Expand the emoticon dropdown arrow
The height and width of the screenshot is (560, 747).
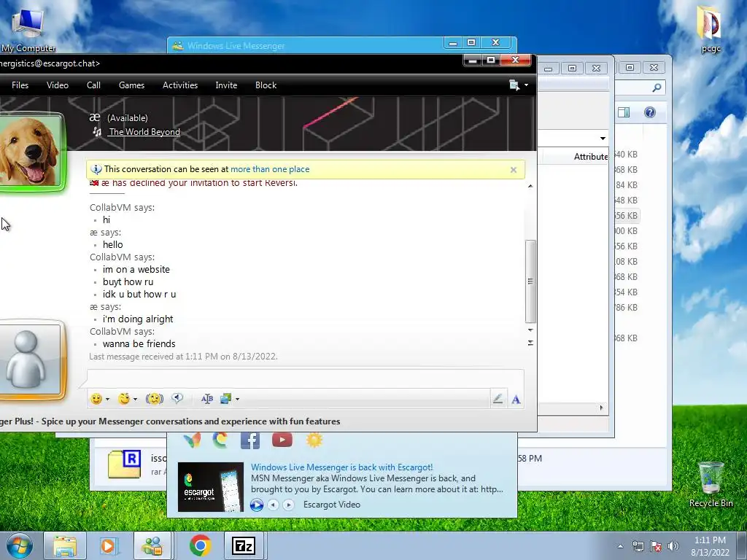pos(107,399)
